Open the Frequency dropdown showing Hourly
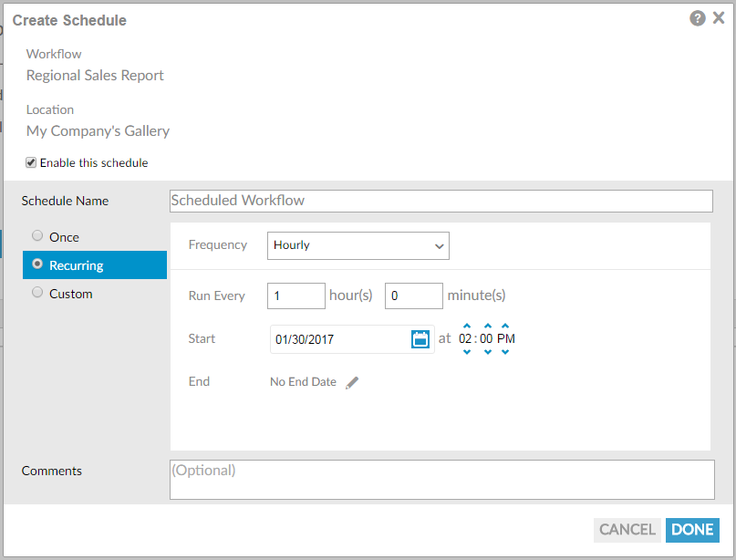The width and height of the screenshot is (736, 560). coord(358,245)
